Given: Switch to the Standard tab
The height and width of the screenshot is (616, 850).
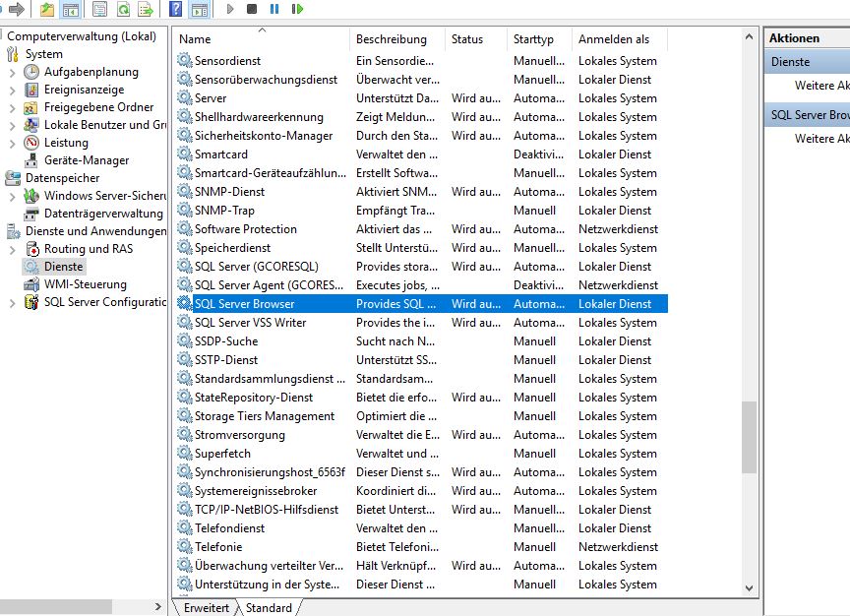Looking at the screenshot, I should pyautogui.click(x=269, y=608).
